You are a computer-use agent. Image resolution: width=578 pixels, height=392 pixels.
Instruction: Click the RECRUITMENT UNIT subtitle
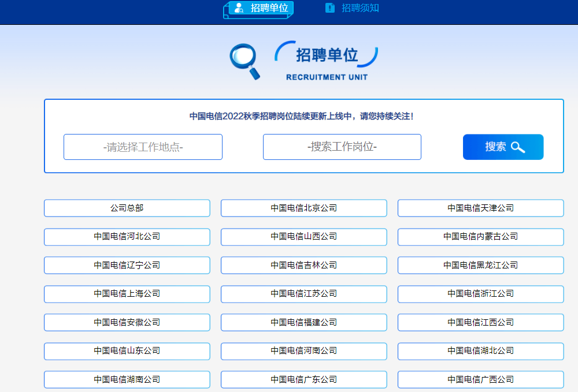tap(327, 77)
